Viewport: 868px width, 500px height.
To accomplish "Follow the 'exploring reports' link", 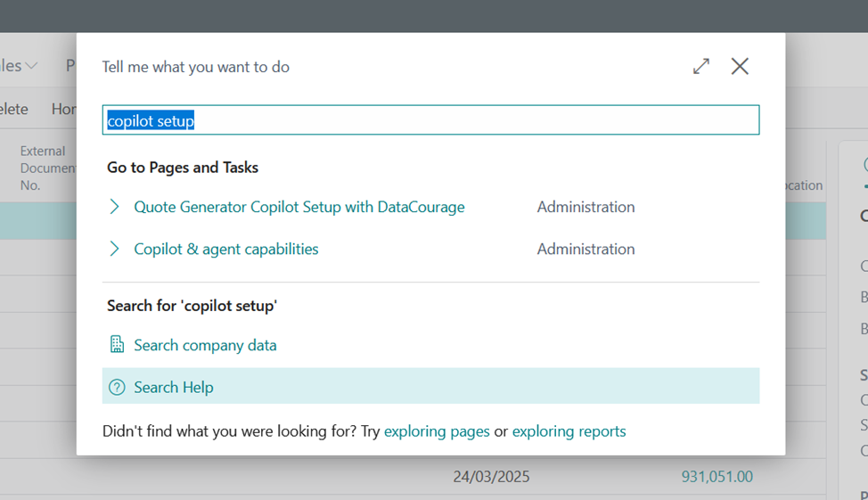I will (x=569, y=431).
